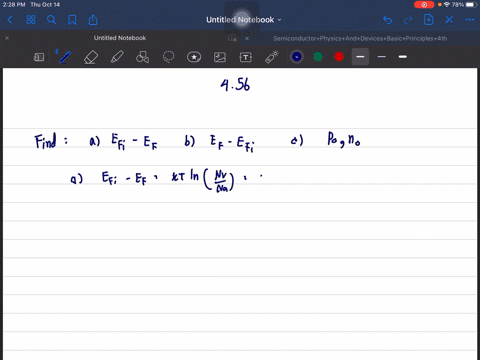Select the Eraser tool
This screenshot has height=360, width=480.
coord(91,57)
